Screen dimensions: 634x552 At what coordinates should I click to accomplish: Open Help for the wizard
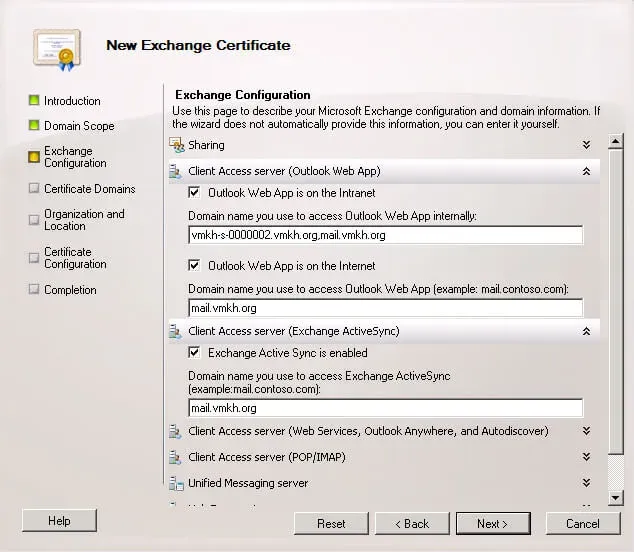tap(59, 520)
